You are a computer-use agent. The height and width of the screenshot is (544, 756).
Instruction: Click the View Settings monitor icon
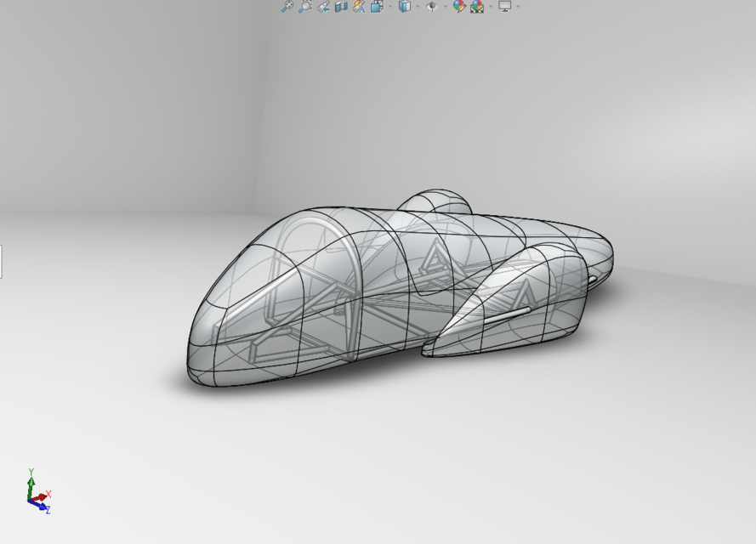(x=505, y=6)
